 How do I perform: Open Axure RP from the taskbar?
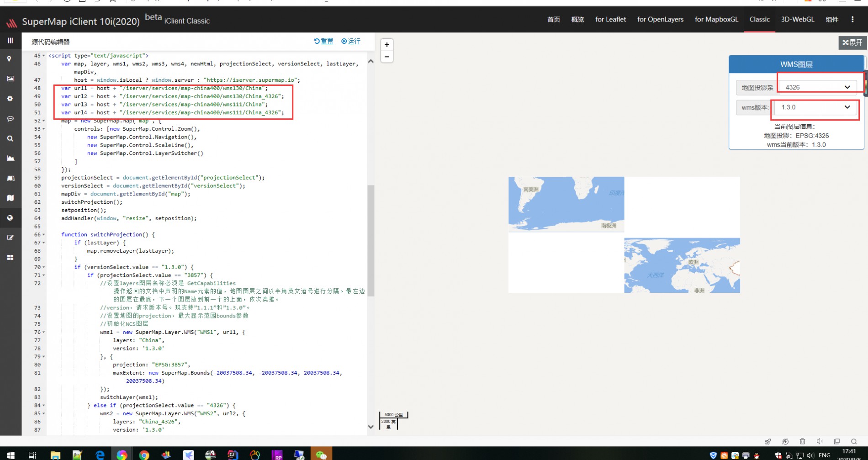pos(277,455)
